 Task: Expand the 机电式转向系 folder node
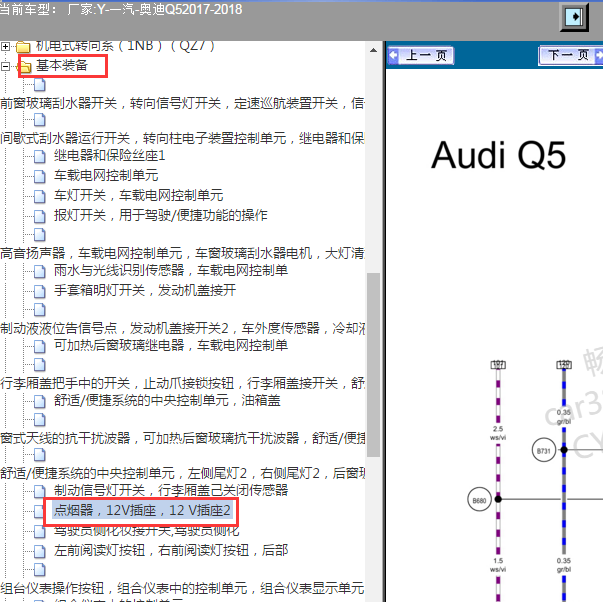pyautogui.click(x=5, y=47)
